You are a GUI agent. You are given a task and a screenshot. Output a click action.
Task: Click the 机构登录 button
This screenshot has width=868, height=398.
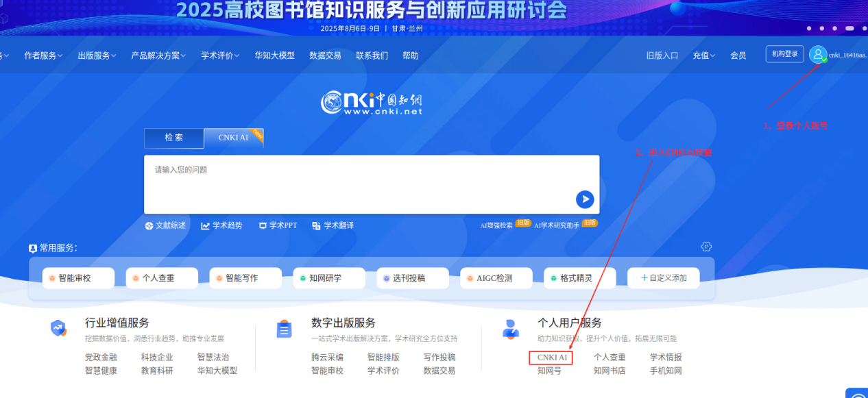point(784,54)
